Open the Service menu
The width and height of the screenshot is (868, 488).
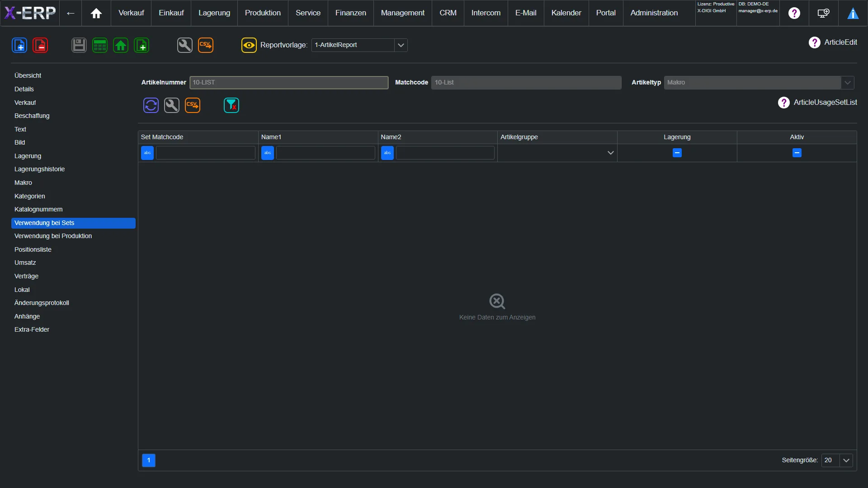tap(308, 13)
